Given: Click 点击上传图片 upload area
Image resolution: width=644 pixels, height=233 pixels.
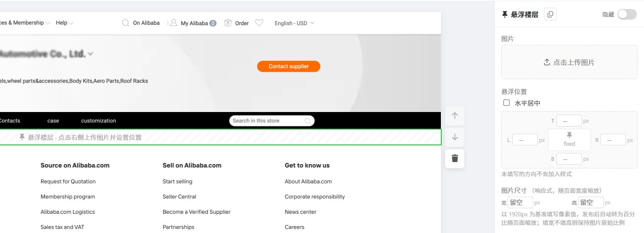Looking at the screenshot, I should [569, 62].
